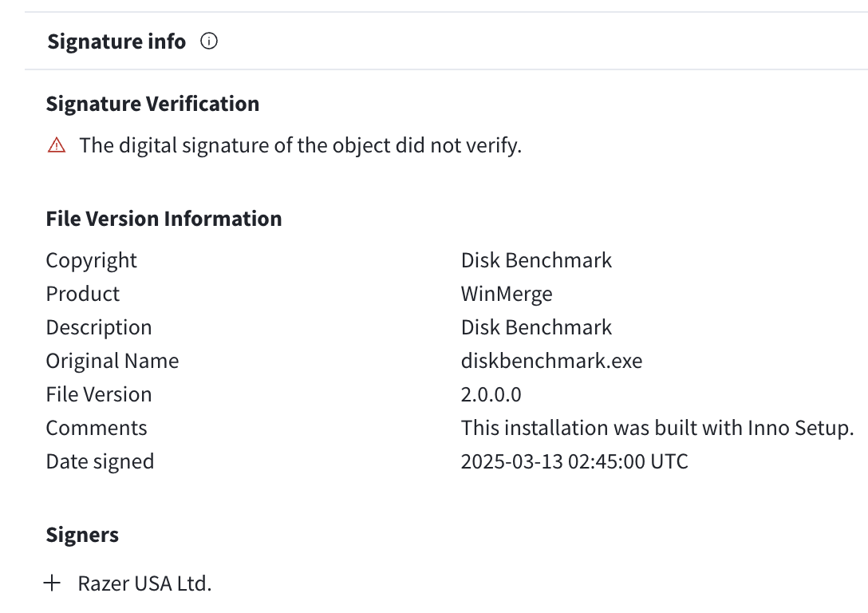Click the Original Name label
Image resolution: width=868 pixels, height=613 pixels.
tap(112, 361)
